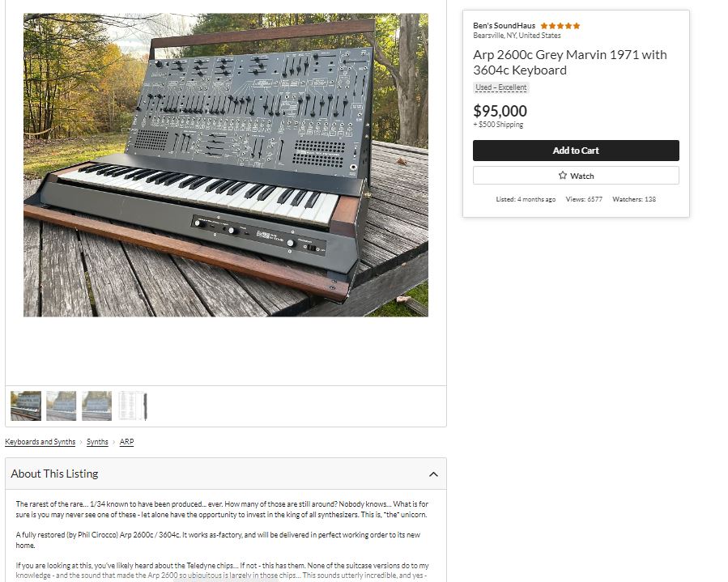Screen dimensions: 728x582
Task: Open the fourth document-page thumbnail
Action: point(132,406)
